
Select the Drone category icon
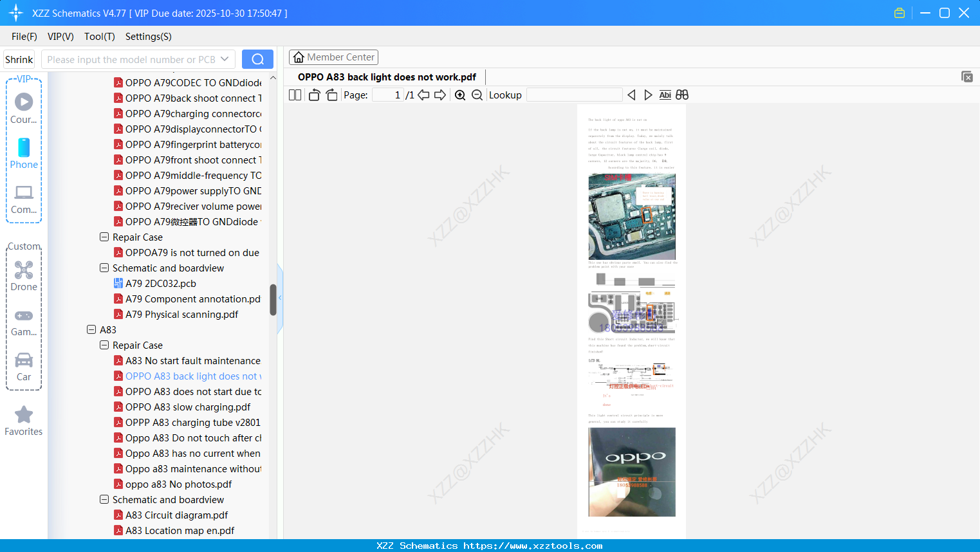(24, 276)
